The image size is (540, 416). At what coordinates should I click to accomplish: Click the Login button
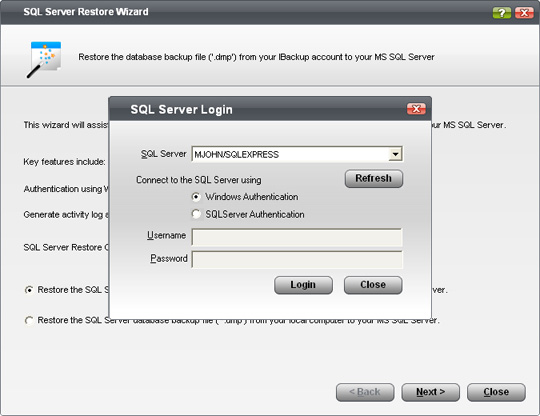303,285
